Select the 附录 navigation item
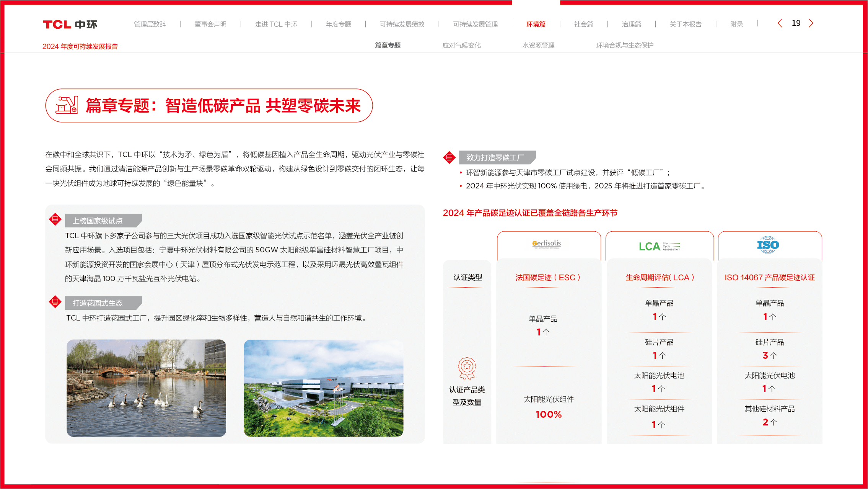 pyautogui.click(x=736, y=25)
